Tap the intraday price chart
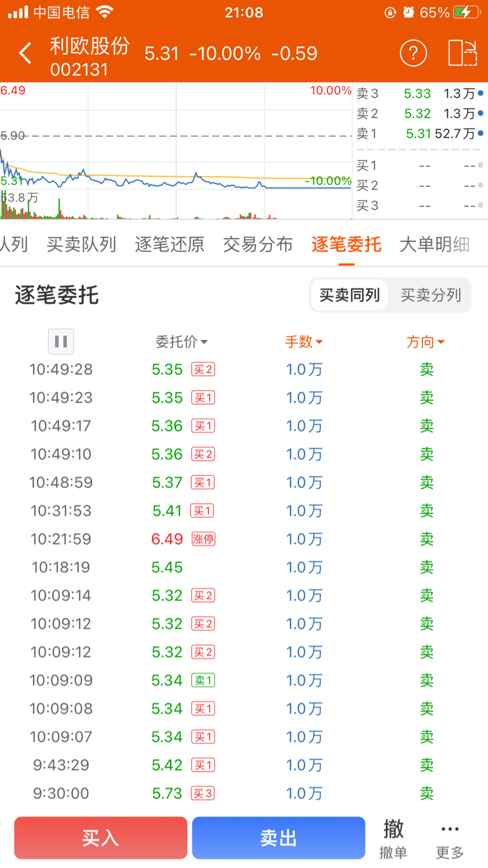488x868 pixels. [176, 151]
